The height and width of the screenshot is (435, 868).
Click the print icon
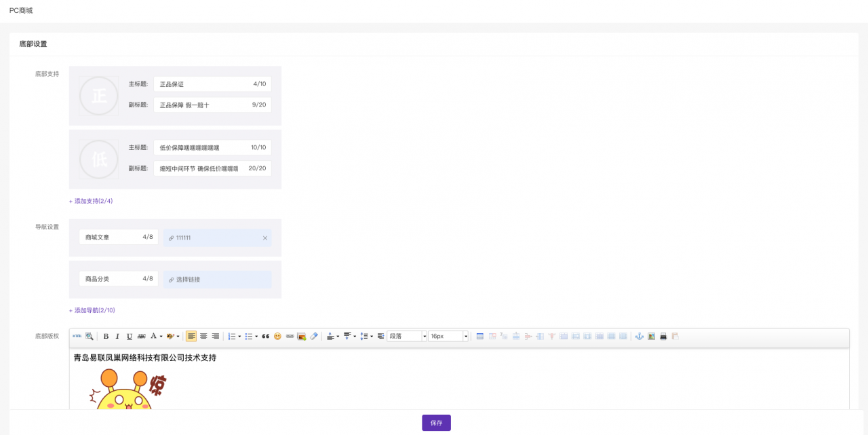(x=663, y=336)
